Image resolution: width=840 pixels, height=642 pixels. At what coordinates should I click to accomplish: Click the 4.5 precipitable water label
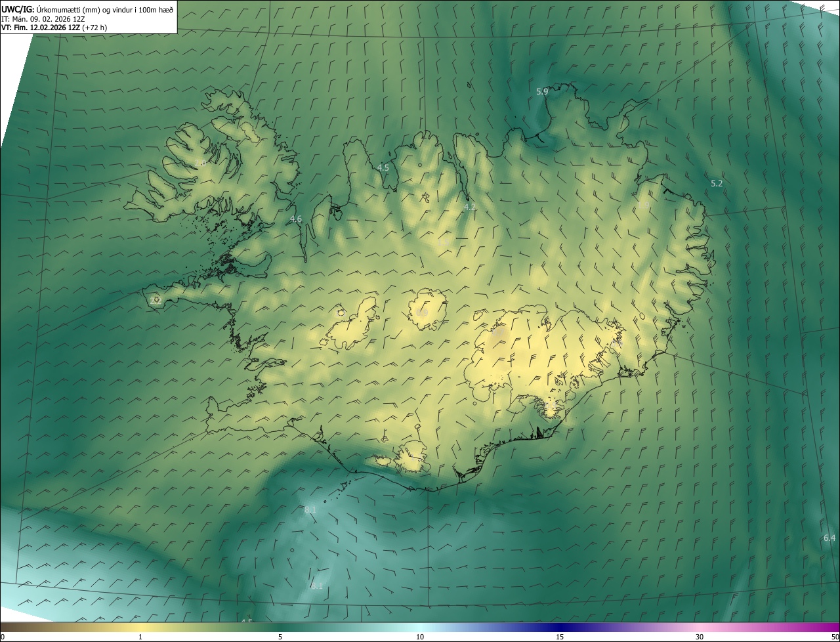[x=383, y=168]
